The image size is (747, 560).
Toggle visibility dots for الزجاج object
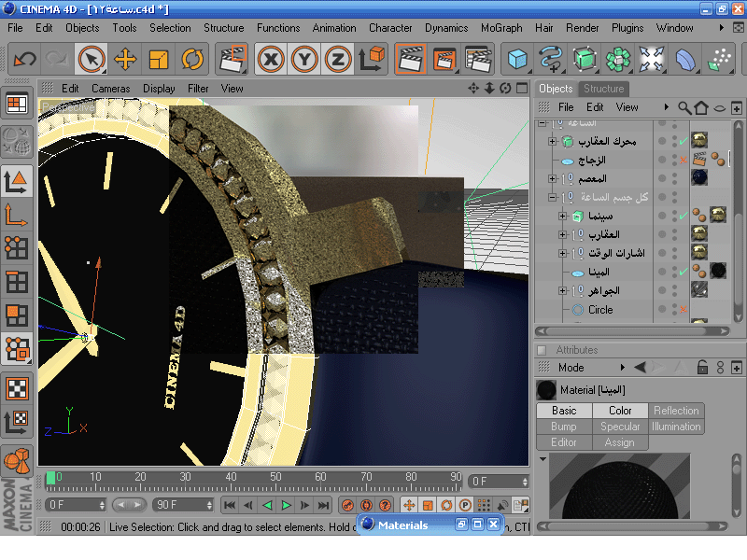674,160
